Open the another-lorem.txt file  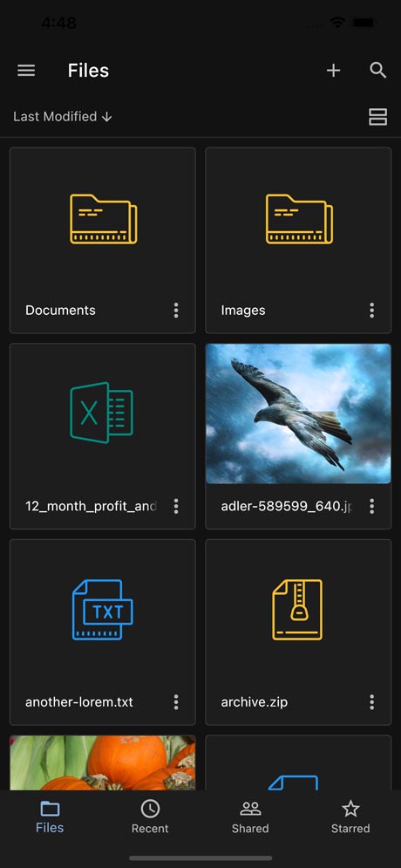102,632
